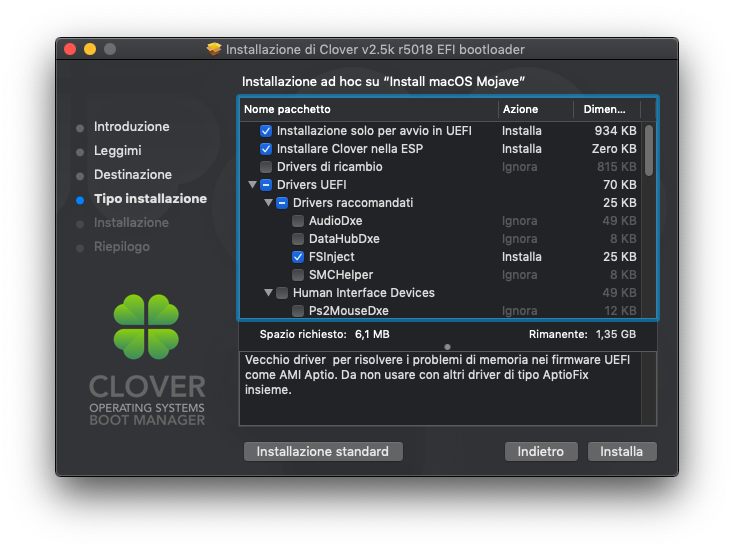Select the Destinazione step in sidebar
Viewport: 734px width, 550px height.
(x=133, y=175)
